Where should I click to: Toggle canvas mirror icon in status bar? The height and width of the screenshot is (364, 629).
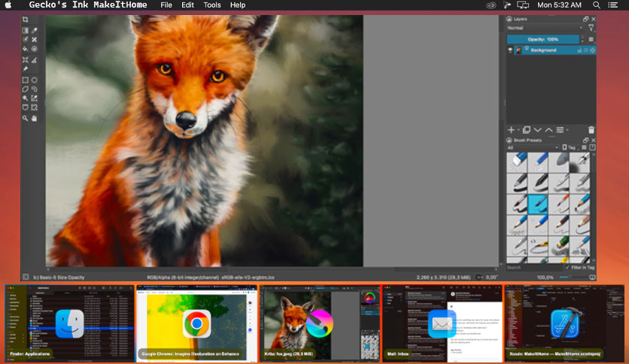click(480, 277)
